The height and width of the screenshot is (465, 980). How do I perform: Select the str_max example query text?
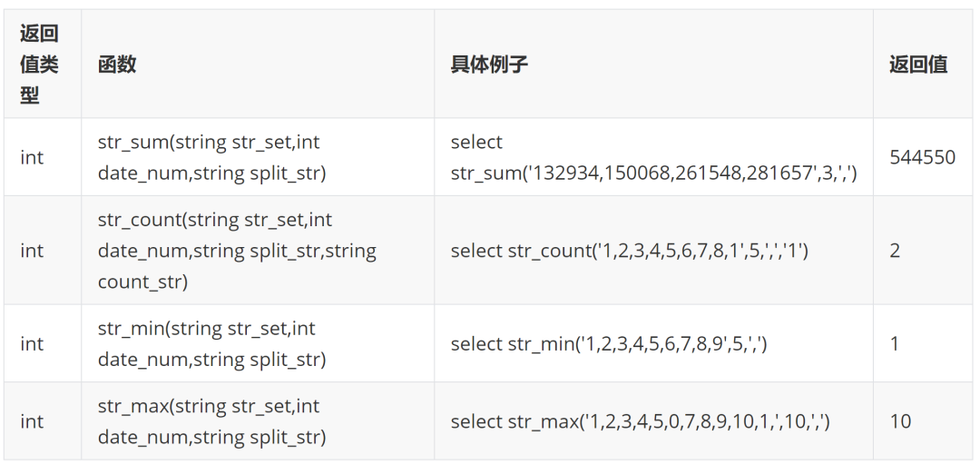640,421
